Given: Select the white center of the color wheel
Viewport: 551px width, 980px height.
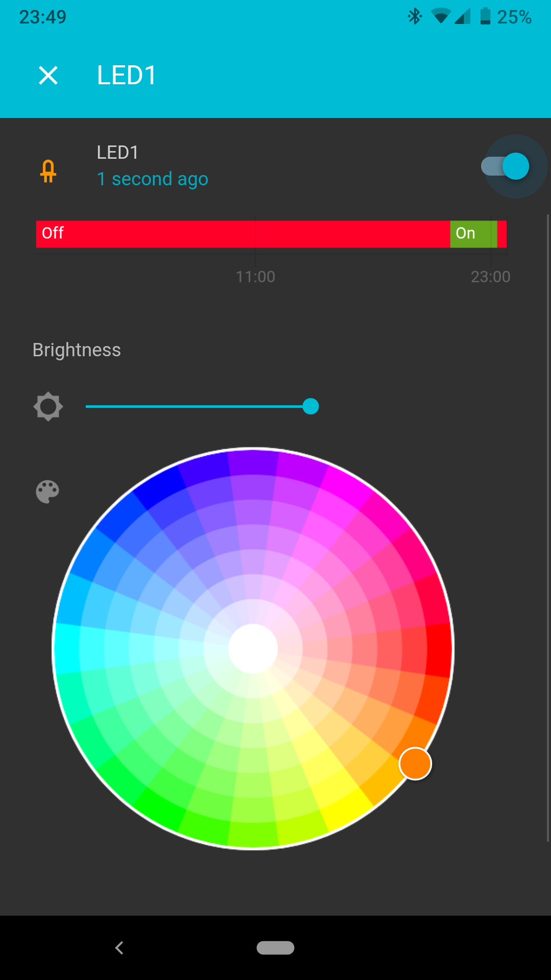Looking at the screenshot, I should pyautogui.click(x=253, y=649).
